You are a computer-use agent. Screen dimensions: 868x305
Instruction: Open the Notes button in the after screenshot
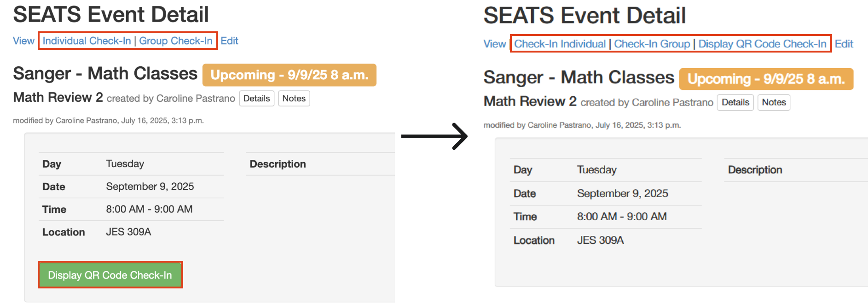774,102
